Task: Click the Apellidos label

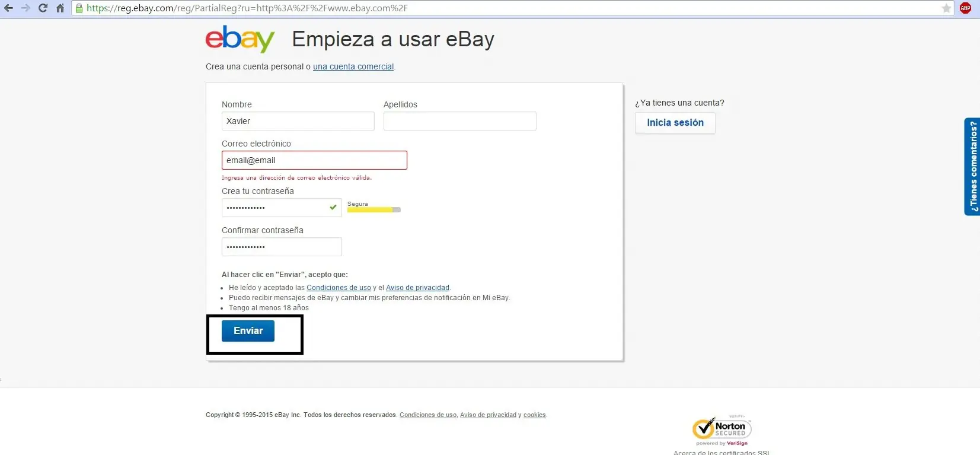Action: point(400,104)
